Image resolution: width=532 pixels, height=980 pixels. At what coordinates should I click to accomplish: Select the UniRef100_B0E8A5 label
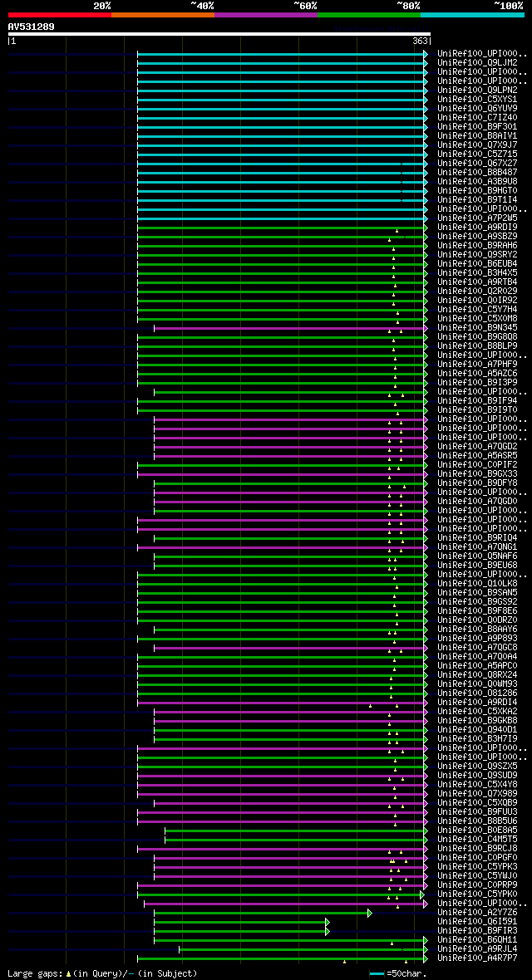[x=477, y=830]
